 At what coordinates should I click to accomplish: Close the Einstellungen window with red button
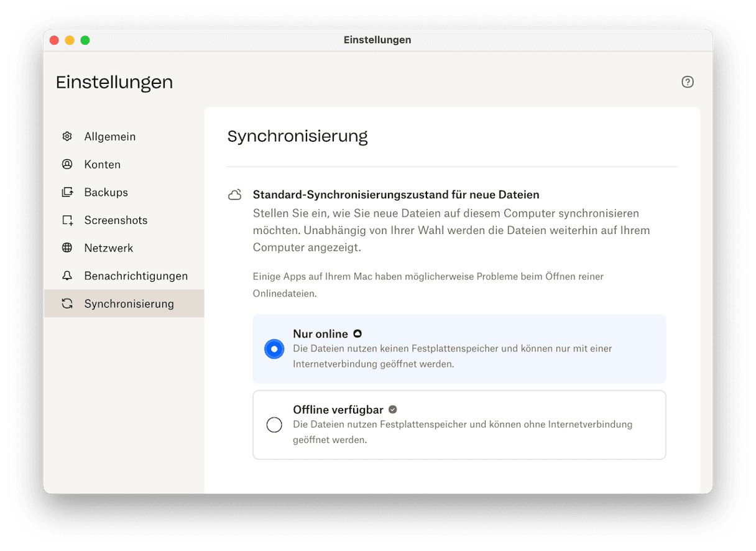(x=54, y=40)
